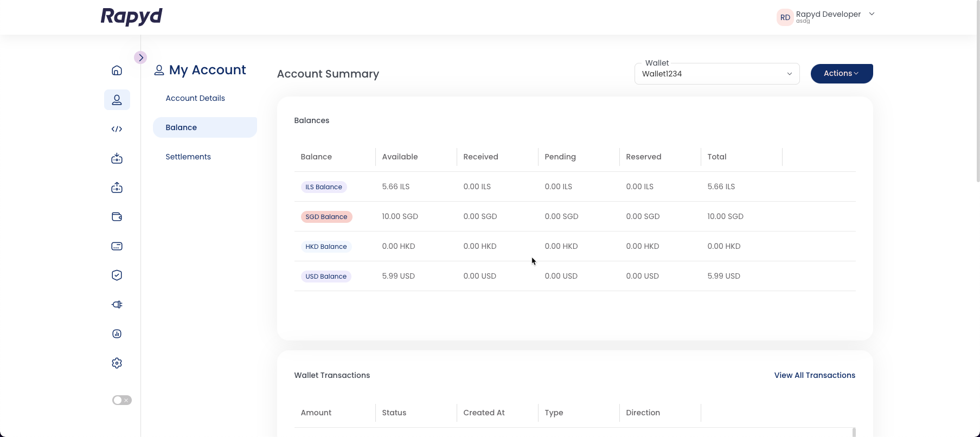980x437 pixels.
Task: Open the Collect payments download icon
Action: point(117,158)
